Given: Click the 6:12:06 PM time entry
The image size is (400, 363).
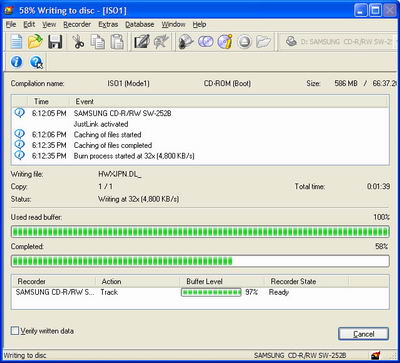Looking at the screenshot, I should [x=49, y=135].
